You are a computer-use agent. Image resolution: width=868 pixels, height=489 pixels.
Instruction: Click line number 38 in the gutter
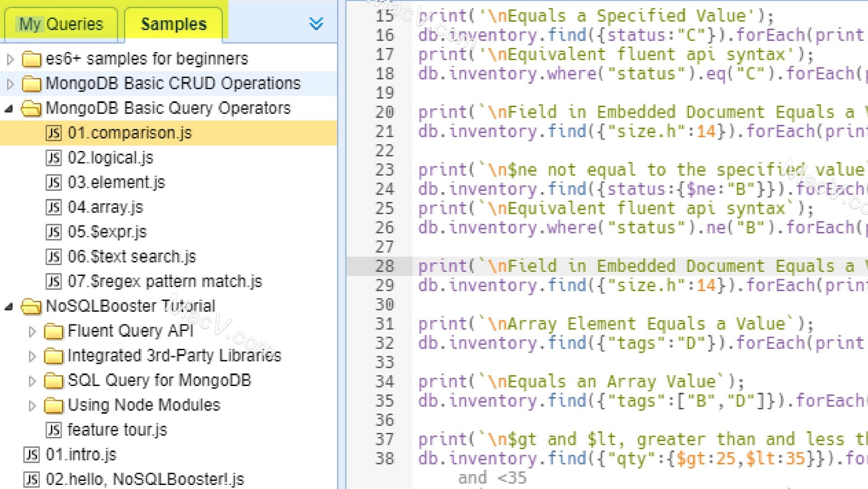coord(385,459)
